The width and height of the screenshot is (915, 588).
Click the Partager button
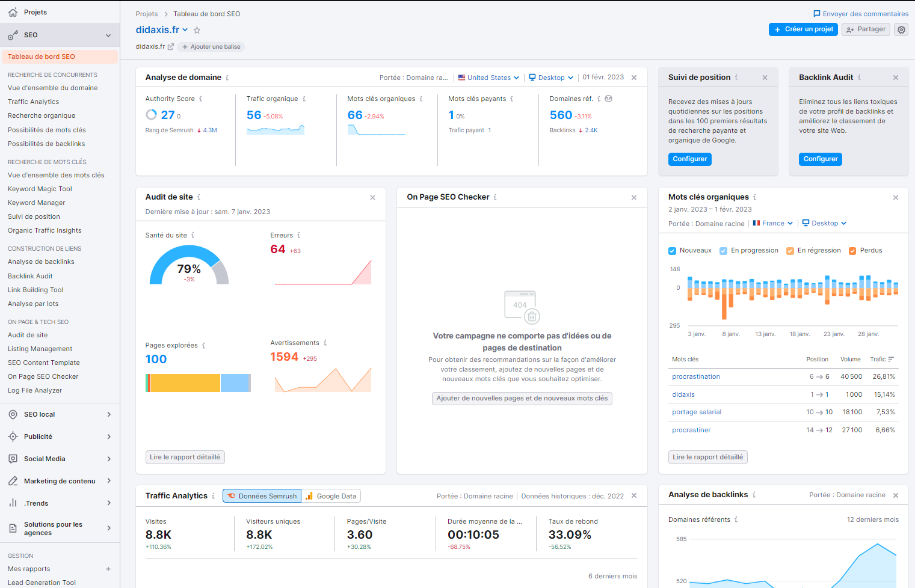coord(866,29)
